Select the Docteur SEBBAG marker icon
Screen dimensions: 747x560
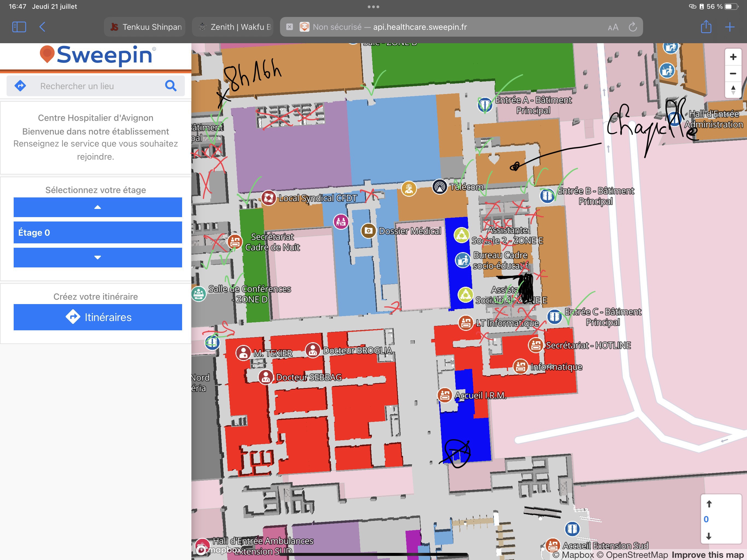(266, 377)
